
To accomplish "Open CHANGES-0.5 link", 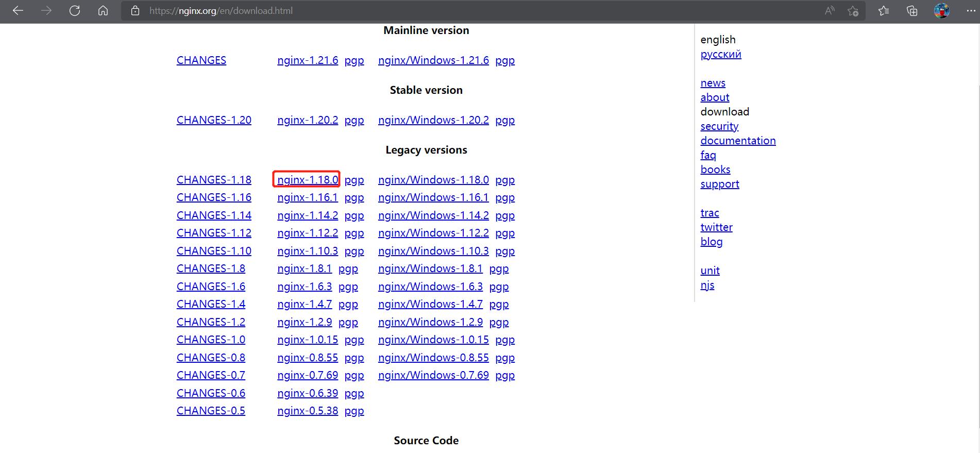I will coord(211,411).
